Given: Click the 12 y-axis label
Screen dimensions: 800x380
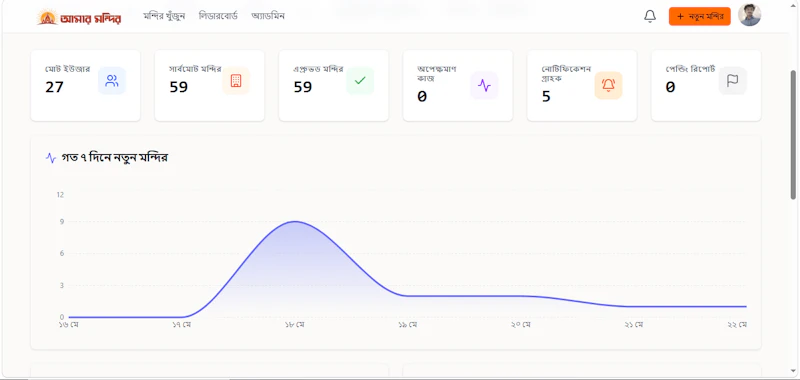Looking at the screenshot, I should (60, 195).
